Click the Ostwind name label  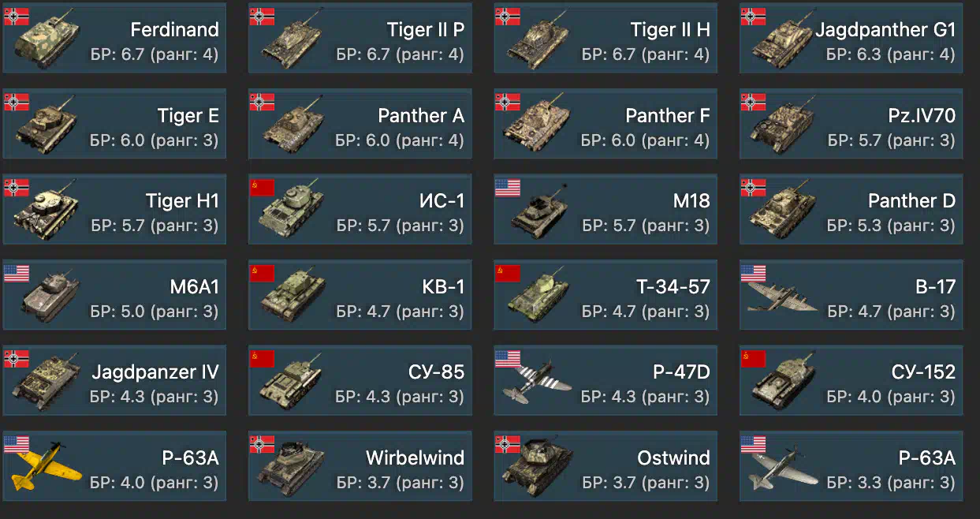(673, 458)
